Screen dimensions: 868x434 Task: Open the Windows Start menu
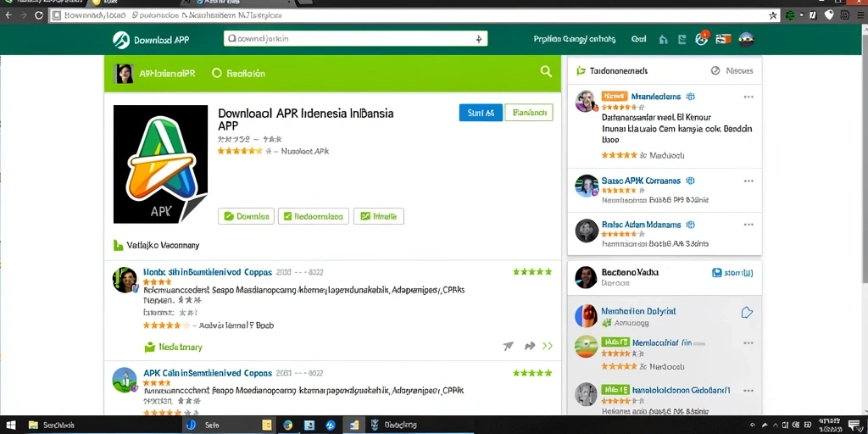tap(10, 426)
